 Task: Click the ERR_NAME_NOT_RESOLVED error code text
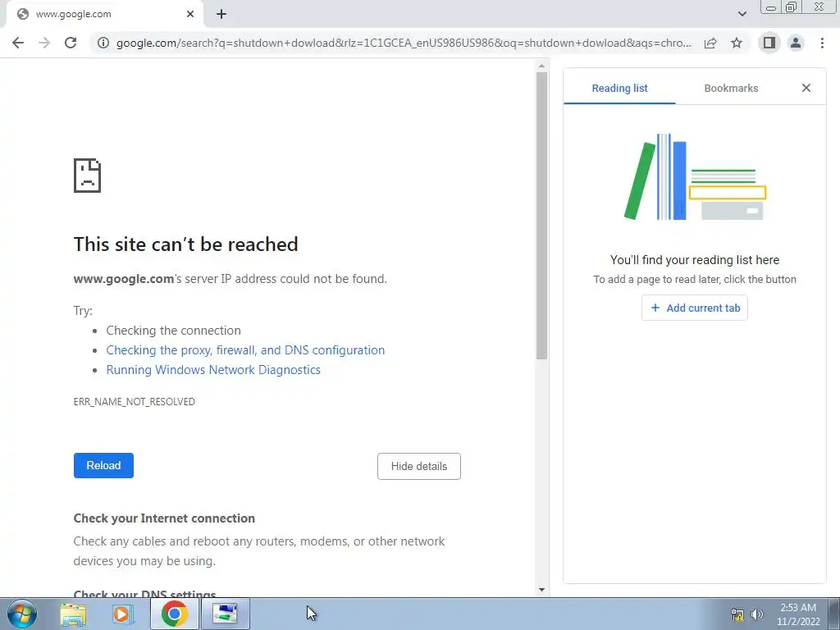click(x=134, y=402)
